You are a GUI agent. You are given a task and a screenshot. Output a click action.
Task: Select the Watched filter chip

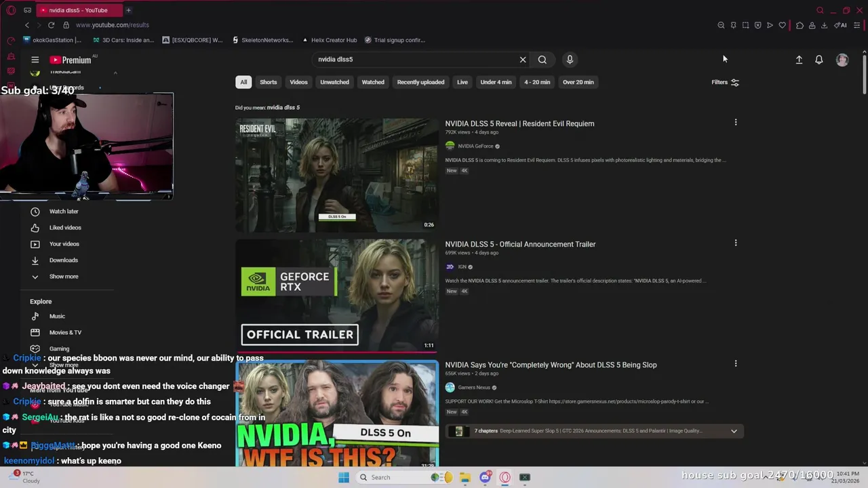click(373, 82)
